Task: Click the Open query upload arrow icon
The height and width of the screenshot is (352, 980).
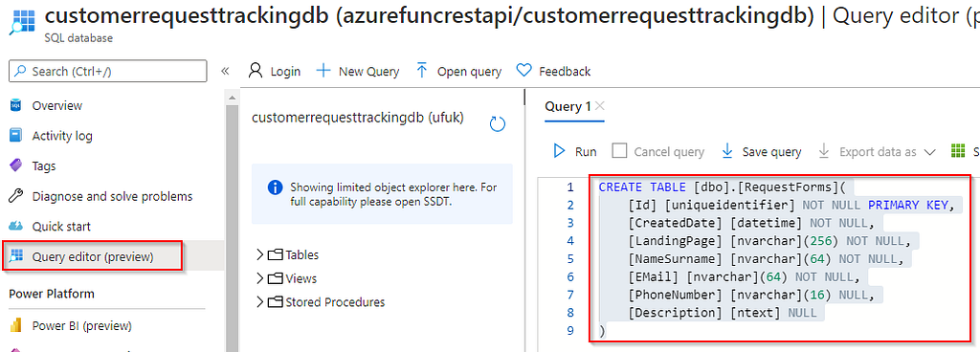Action: pos(422,71)
